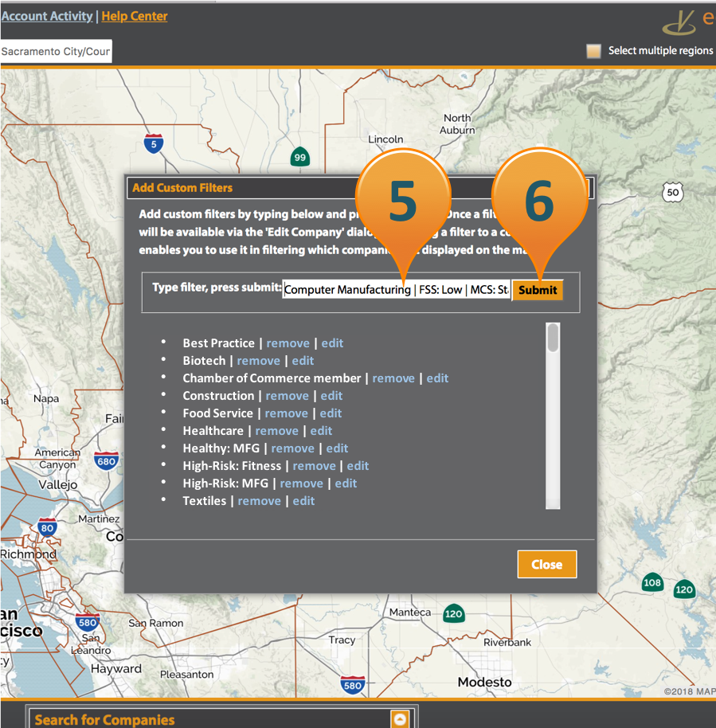
Task: Click the filter list scrollbar thumb
Action: pyautogui.click(x=553, y=338)
